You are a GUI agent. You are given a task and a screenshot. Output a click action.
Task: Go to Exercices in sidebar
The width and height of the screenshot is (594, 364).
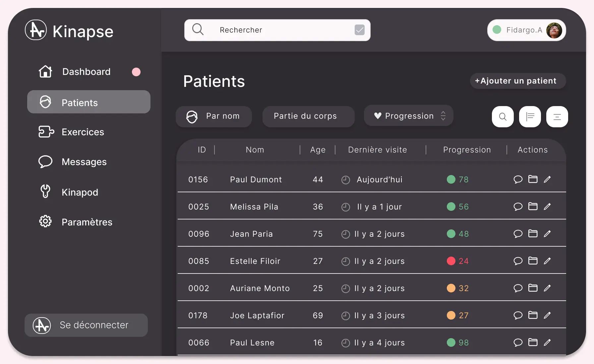pyautogui.click(x=83, y=132)
